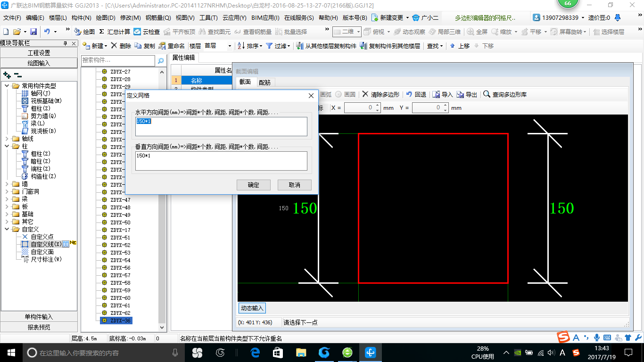Open the 文件(F) menu
This screenshot has width=644, height=362.
point(12,18)
